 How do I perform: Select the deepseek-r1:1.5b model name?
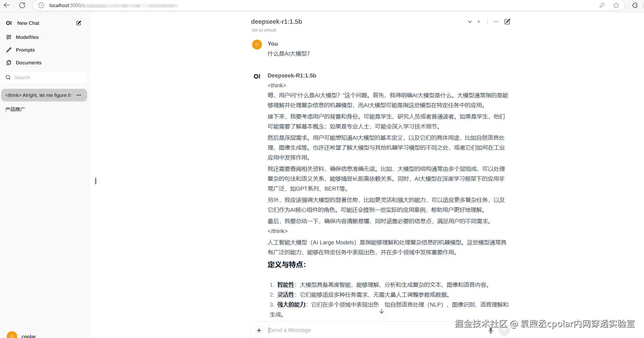point(276,22)
